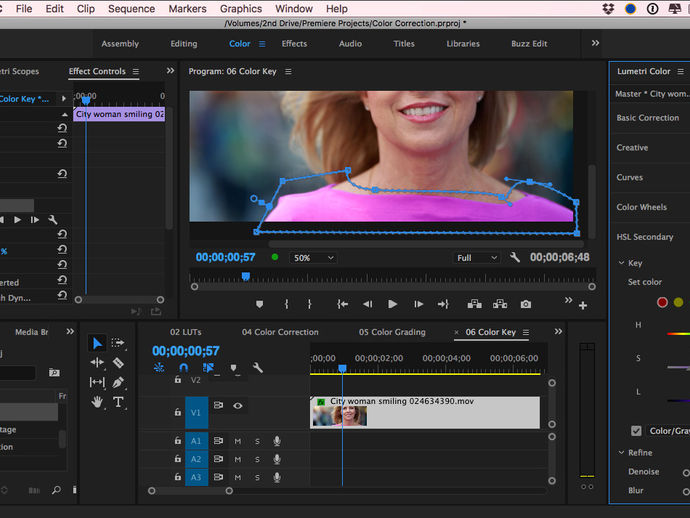The height and width of the screenshot is (518, 690).
Task: Select the Selection tool arrow
Action: coord(97,343)
